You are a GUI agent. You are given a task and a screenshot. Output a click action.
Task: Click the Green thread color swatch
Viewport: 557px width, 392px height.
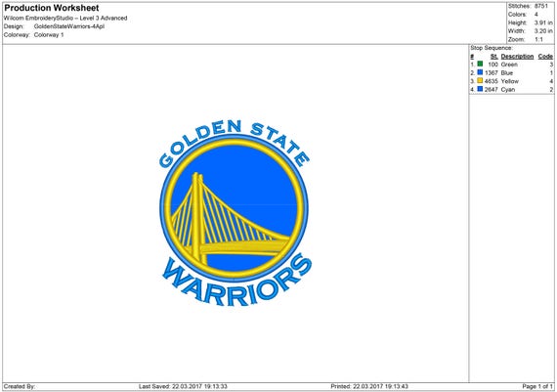[x=480, y=64]
